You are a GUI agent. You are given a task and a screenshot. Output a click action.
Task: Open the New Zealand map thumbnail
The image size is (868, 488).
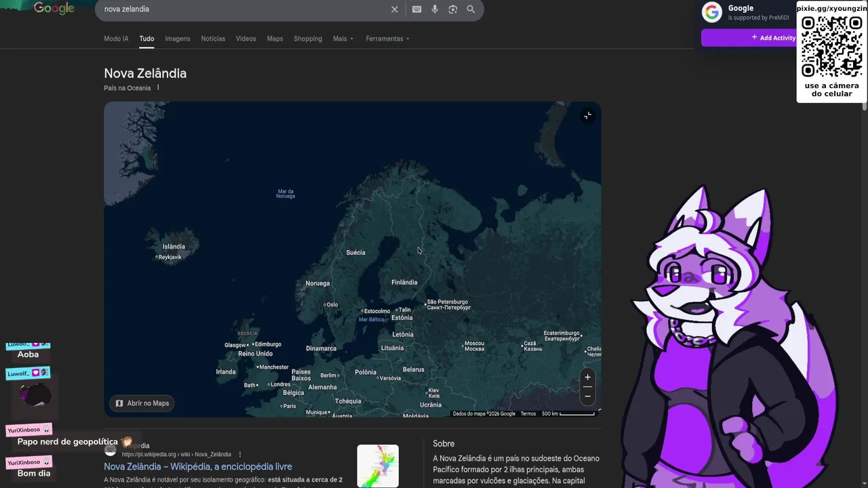(x=378, y=466)
